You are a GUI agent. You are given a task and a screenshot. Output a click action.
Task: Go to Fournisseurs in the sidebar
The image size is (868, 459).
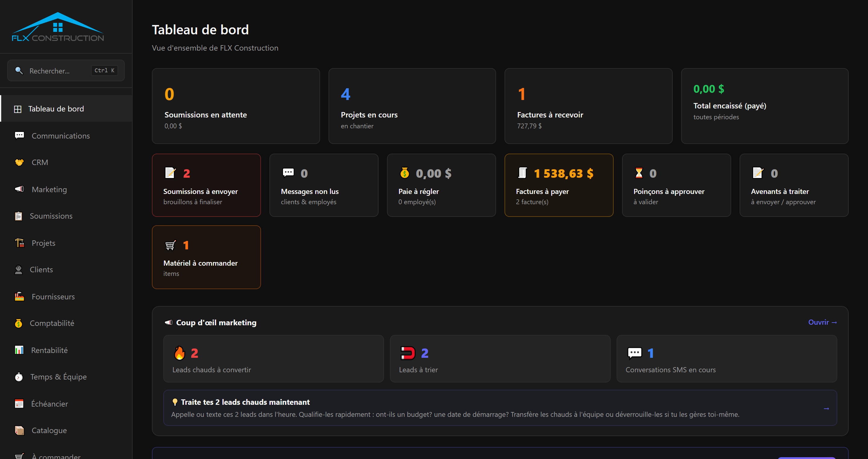pyautogui.click(x=66, y=296)
